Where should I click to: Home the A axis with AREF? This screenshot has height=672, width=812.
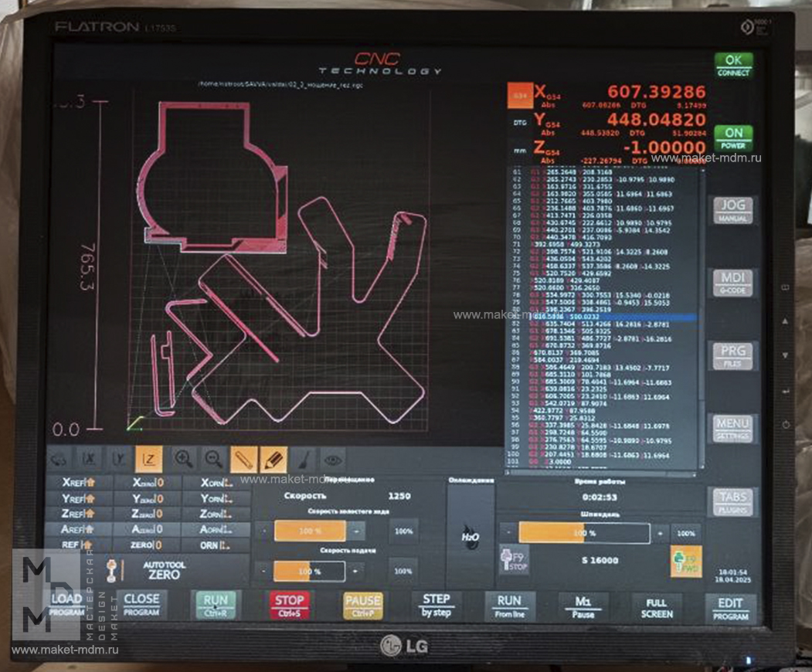click(x=79, y=529)
